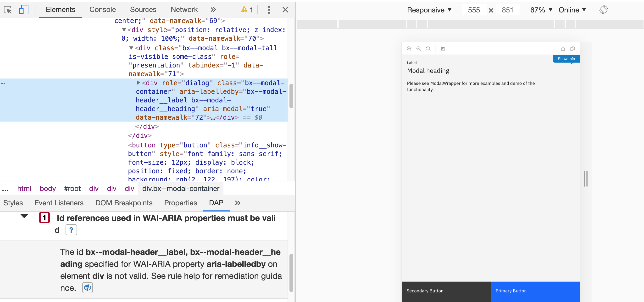Open the Online network throttling dropdown

pos(572,10)
